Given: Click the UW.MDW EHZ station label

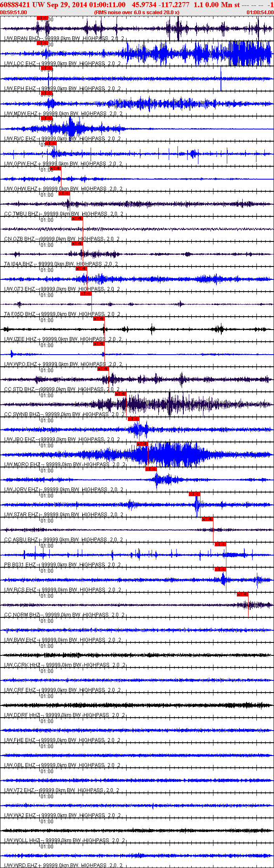Looking at the screenshot, I should [20, 114].
